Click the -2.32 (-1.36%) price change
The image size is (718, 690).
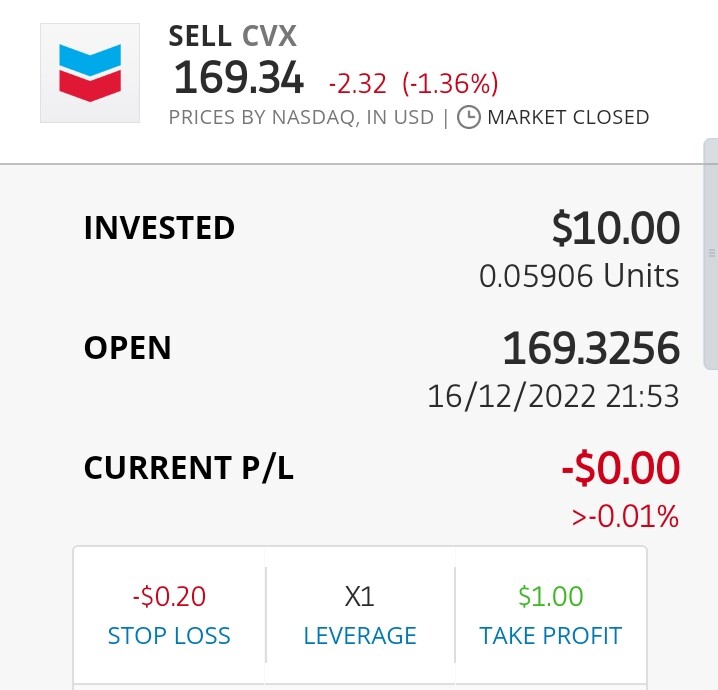[413, 84]
